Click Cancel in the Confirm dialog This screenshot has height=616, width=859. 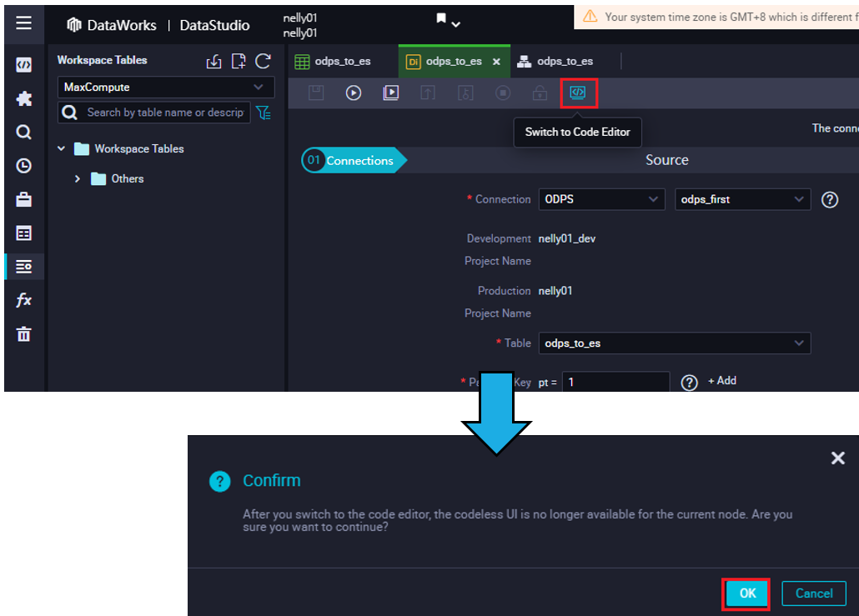[813, 593]
